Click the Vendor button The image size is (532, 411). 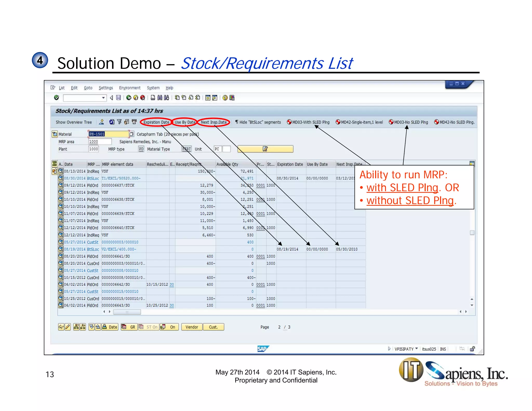(192, 327)
